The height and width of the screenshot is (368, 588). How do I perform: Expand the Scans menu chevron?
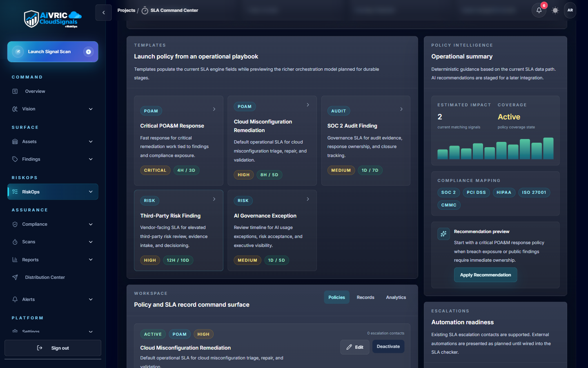point(91,242)
